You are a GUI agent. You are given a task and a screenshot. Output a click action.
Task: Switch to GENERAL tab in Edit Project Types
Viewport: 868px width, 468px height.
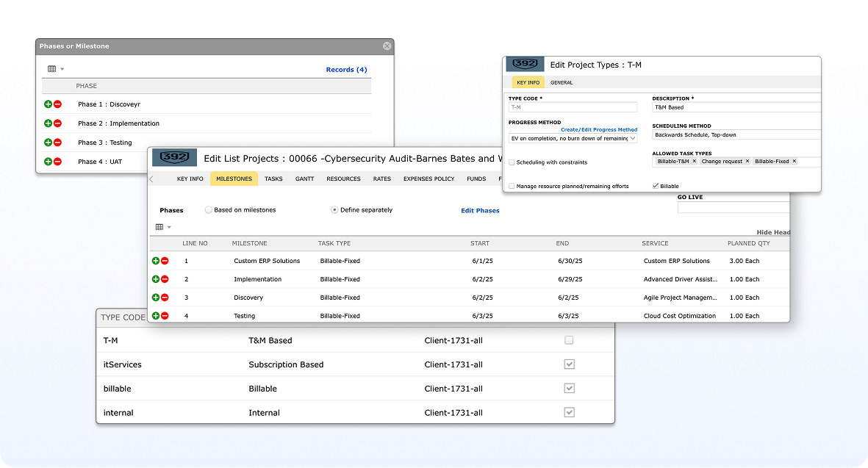coord(562,82)
